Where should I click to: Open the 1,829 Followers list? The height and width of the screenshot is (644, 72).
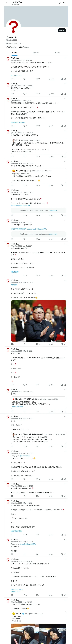point(24,47)
